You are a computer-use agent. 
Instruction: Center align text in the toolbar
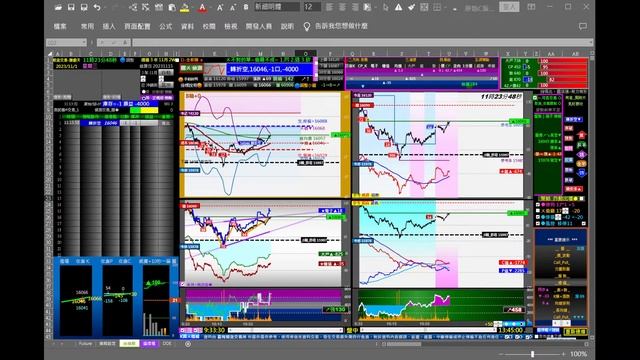342,7
